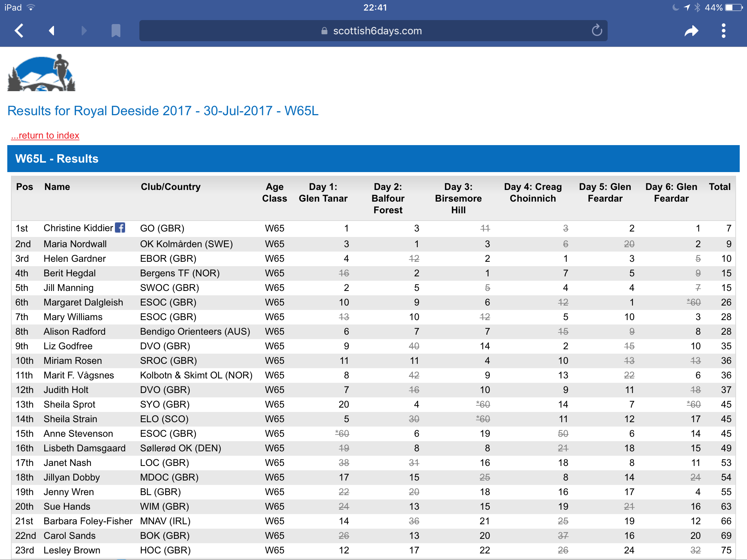The height and width of the screenshot is (560, 747).
Task: Tap the battery indicator in status bar
Action: pos(734,8)
